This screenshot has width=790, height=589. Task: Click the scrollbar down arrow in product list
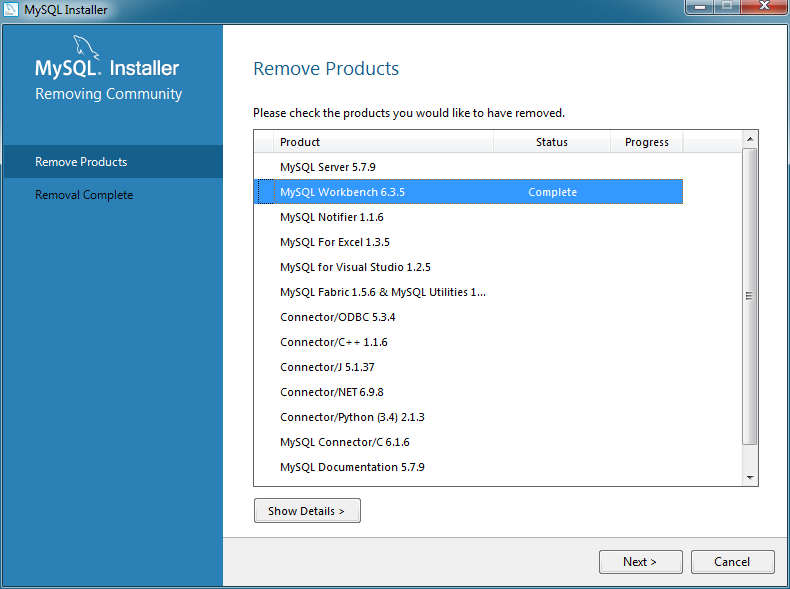750,477
